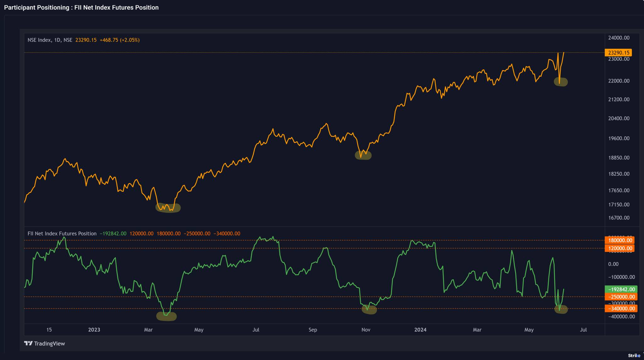Click the +468.75 (+2.05%) change value
Viewport: 644px width, 360px height.
pos(119,40)
